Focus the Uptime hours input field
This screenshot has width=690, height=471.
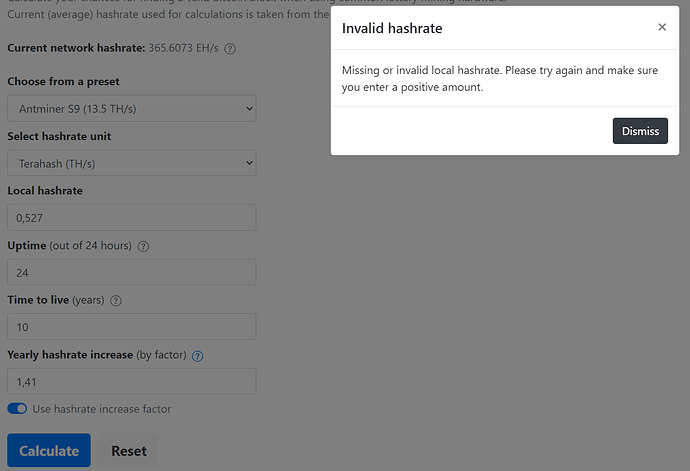pos(132,272)
